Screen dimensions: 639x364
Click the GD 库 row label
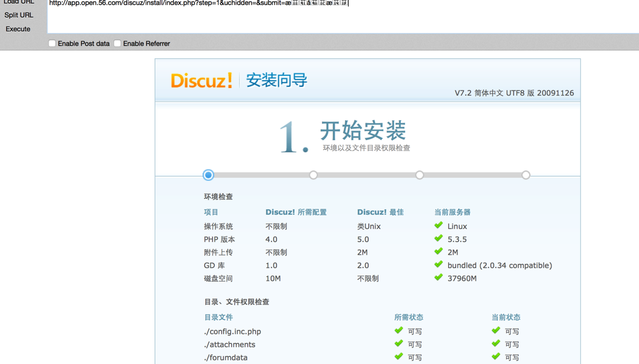click(214, 266)
